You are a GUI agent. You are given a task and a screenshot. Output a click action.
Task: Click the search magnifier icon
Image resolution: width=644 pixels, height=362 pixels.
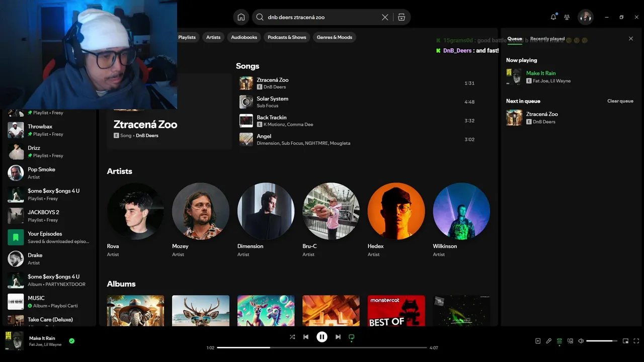click(260, 17)
